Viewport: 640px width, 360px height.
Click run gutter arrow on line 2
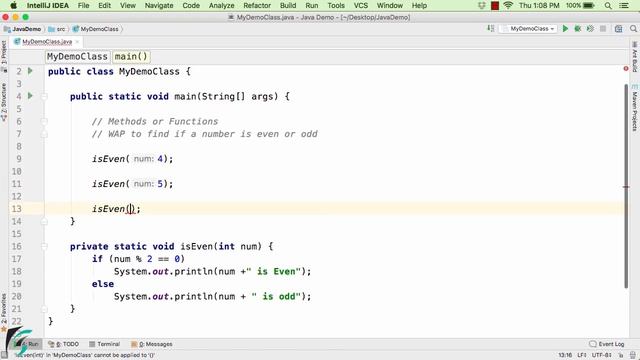coord(30,71)
